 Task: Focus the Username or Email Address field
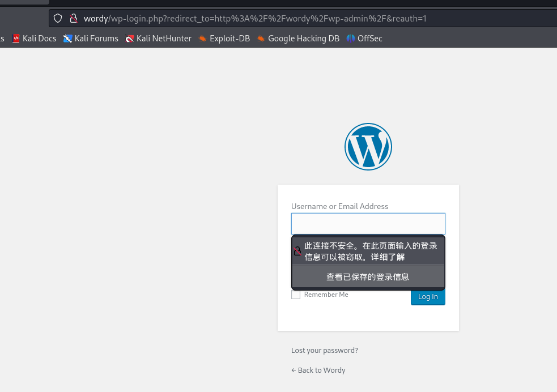point(368,224)
